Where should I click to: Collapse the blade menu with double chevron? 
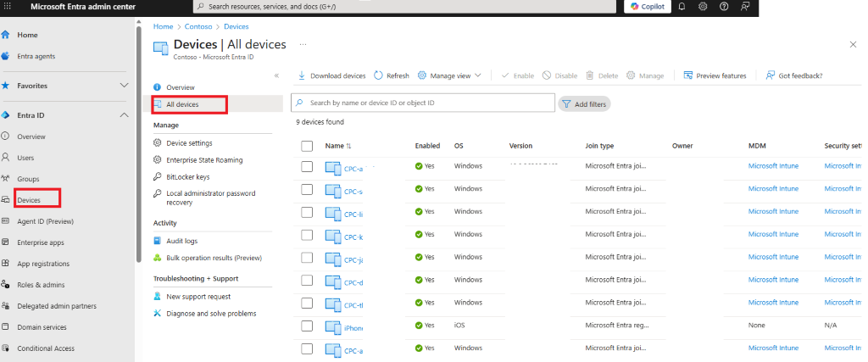pyautogui.click(x=277, y=75)
